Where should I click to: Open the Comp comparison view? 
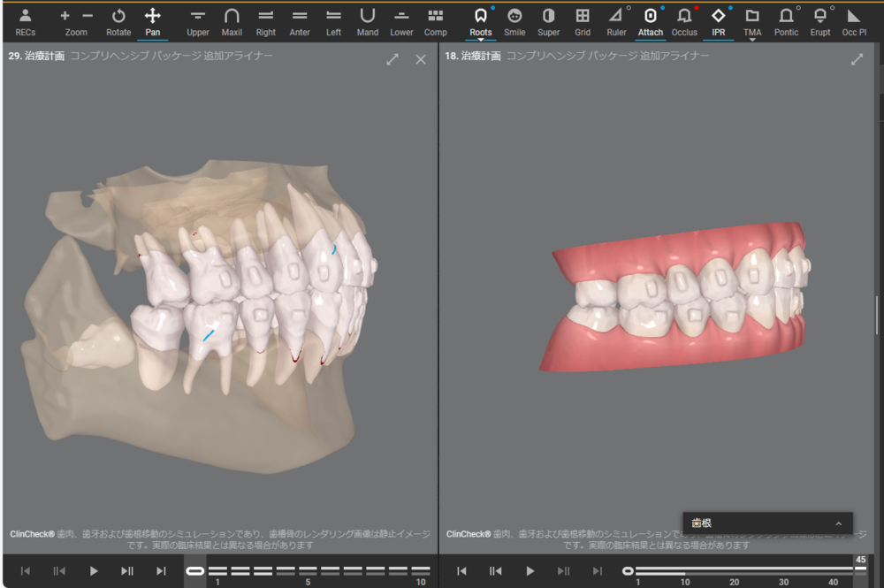pyautogui.click(x=435, y=21)
